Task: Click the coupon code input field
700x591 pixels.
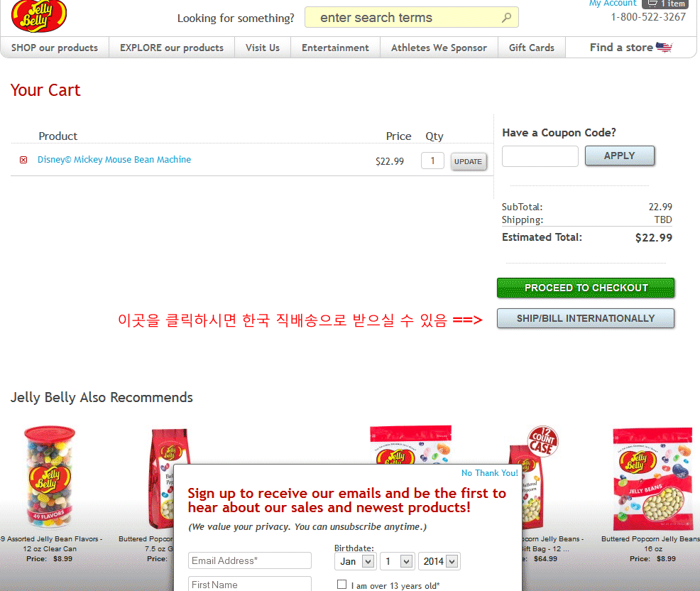Action: point(540,156)
